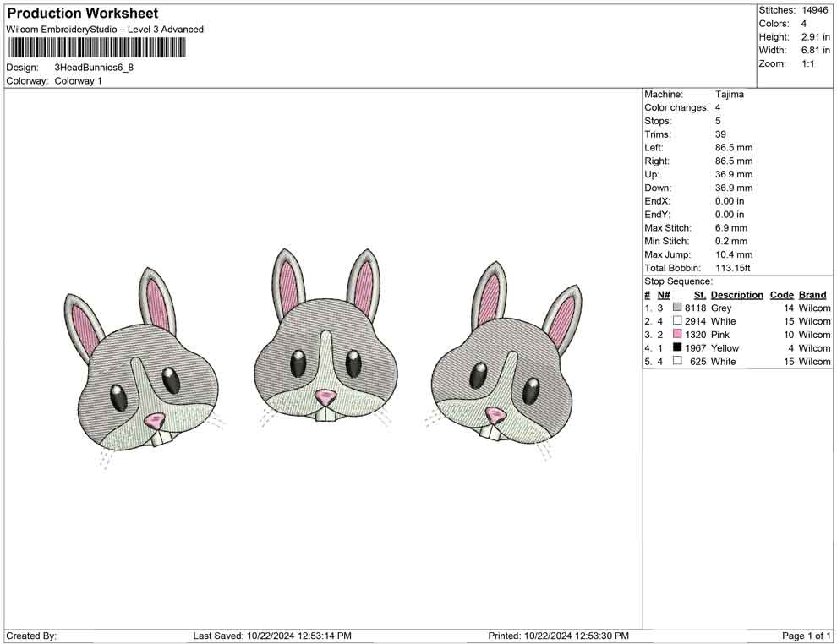Click the Brand column header
This screenshot has height=644, width=837.
[812, 295]
